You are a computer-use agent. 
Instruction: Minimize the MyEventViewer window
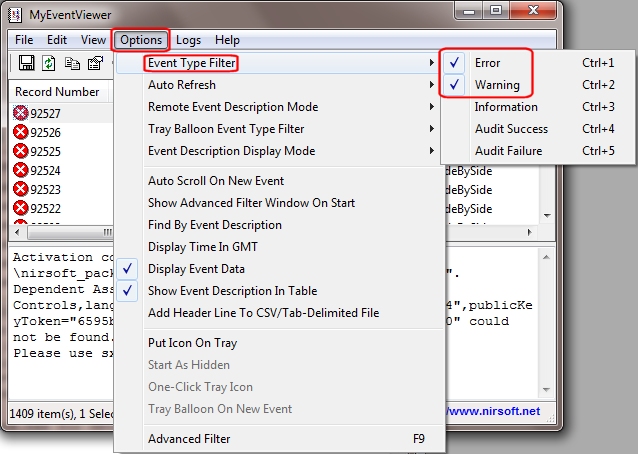(x=469, y=11)
